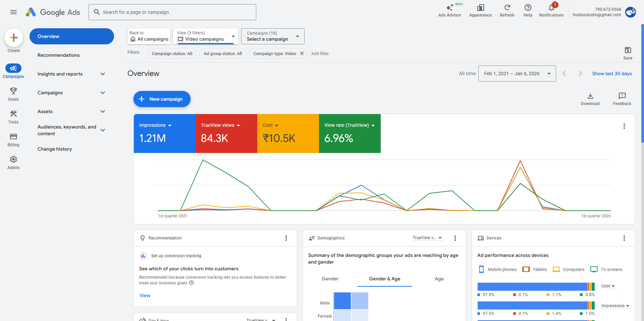Remove the Campaign type: Video filter
Screen dimensions: 644x321
tap(302, 53)
